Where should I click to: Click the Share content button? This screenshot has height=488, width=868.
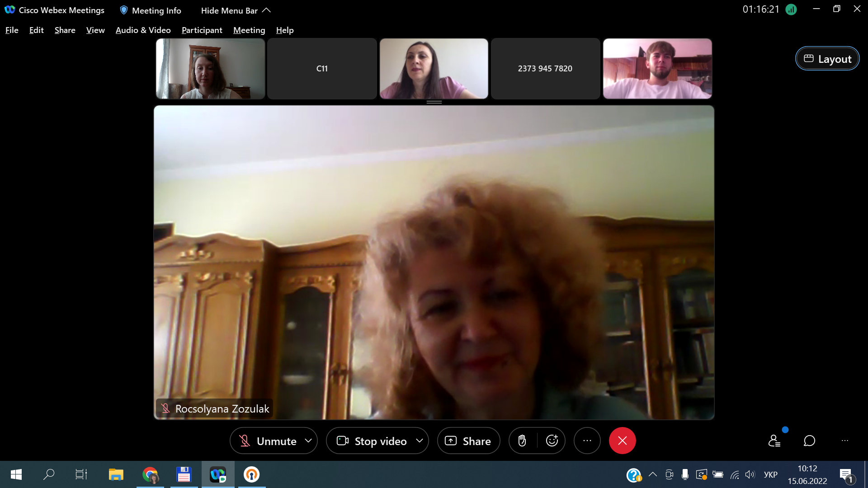point(468,441)
